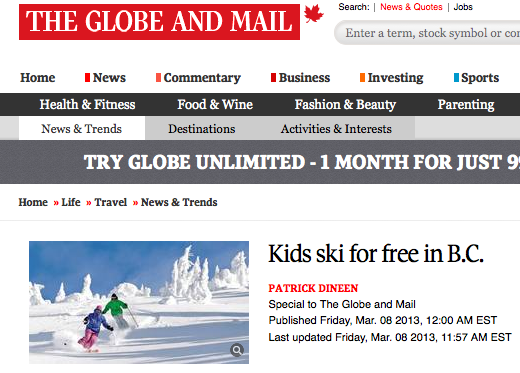
Task: Select the News & Trends tab
Action: 82,129
